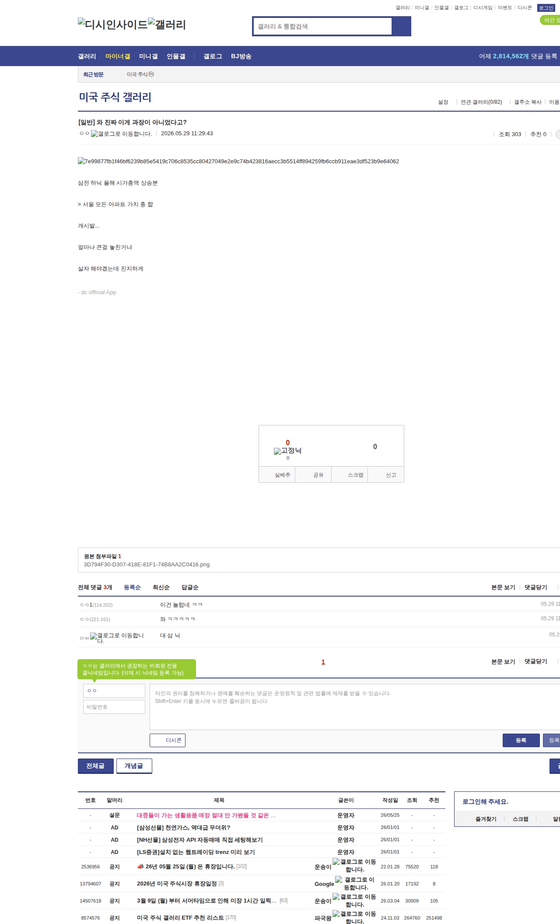Click the 디시콘 top link

pyautogui.click(x=525, y=8)
